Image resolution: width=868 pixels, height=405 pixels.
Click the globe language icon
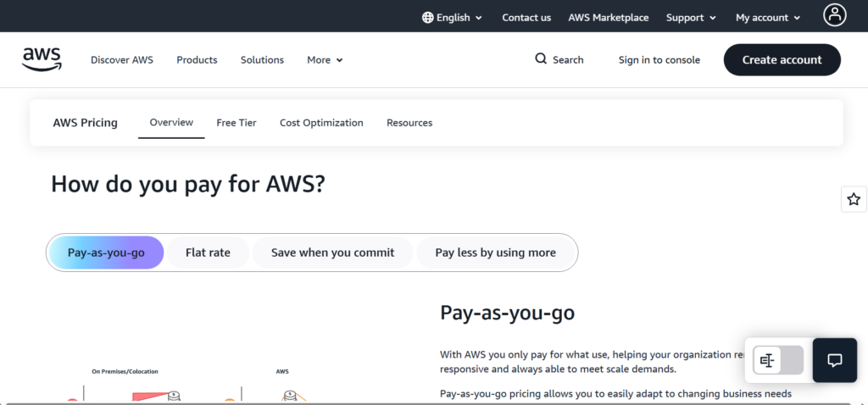tap(427, 18)
